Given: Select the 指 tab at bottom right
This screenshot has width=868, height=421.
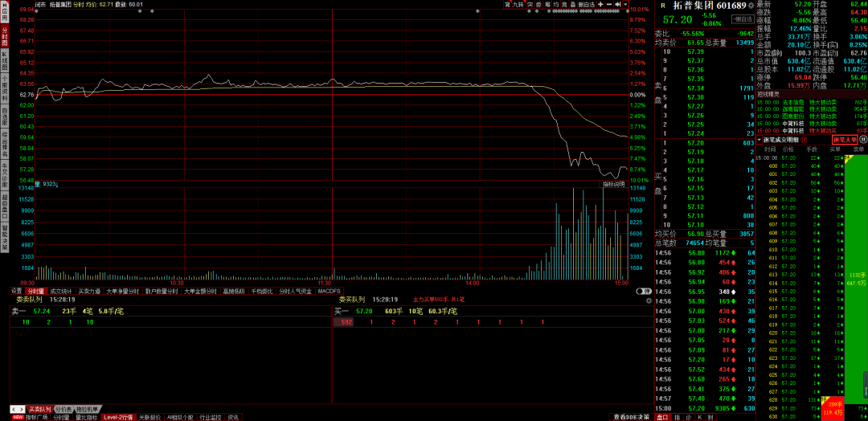Looking at the screenshot, I should pos(678,417).
